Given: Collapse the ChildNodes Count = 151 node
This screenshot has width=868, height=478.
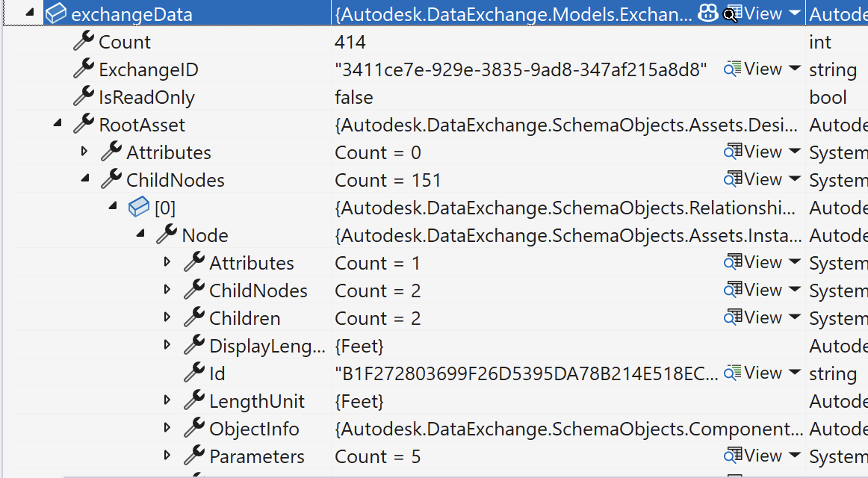Looking at the screenshot, I should 85,179.
